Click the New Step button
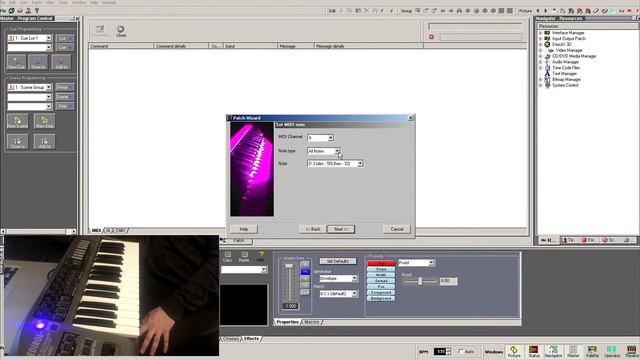This screenshot has width=640, height=360. 44,121
